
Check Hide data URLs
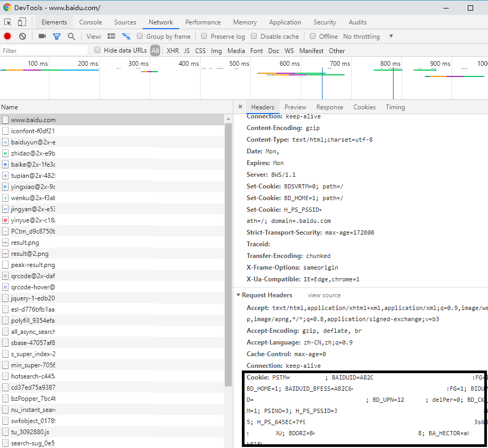98,50
